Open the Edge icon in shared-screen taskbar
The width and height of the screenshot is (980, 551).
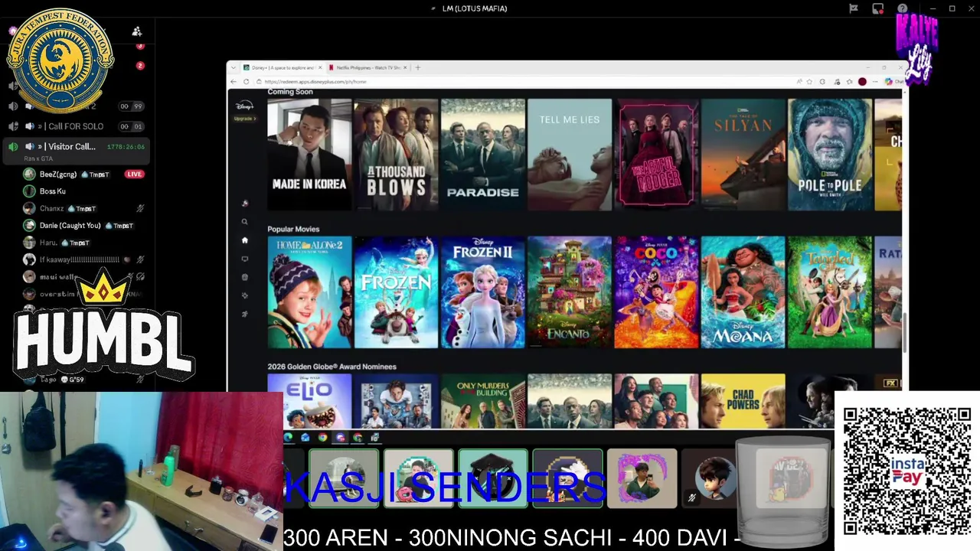pos(288,438)
